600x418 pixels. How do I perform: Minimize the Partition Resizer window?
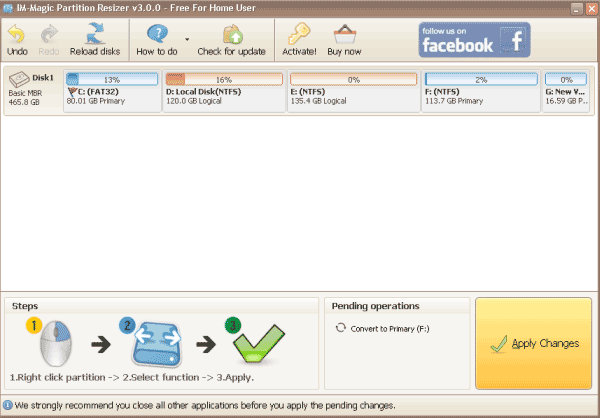(x=577, y=9)
